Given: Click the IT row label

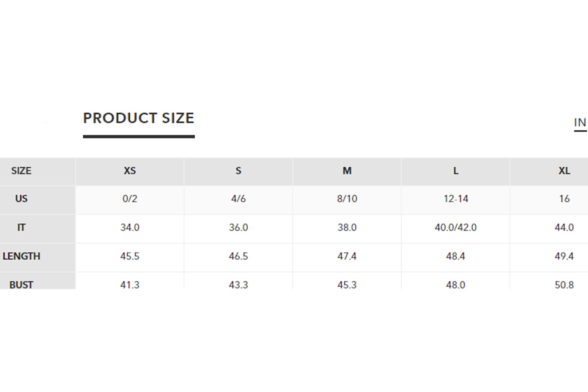Looking at the screenshot, I should pyautogui.click(x=21, y=228).
